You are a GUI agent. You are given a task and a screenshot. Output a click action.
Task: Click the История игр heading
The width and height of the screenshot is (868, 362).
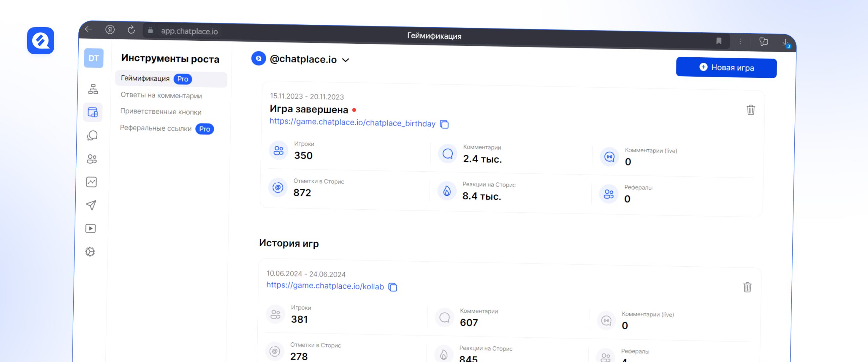click(x=289, y=243)
